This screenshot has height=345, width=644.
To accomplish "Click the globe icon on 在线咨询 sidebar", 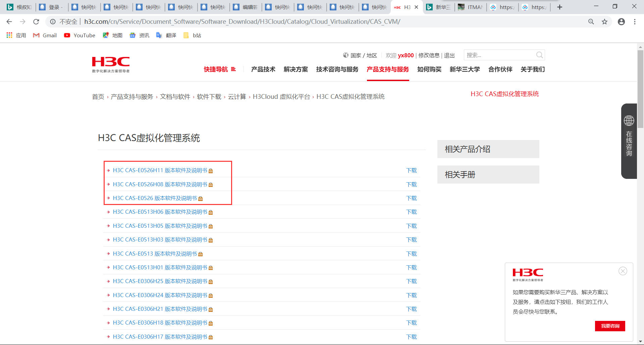I will click(629, 121).
